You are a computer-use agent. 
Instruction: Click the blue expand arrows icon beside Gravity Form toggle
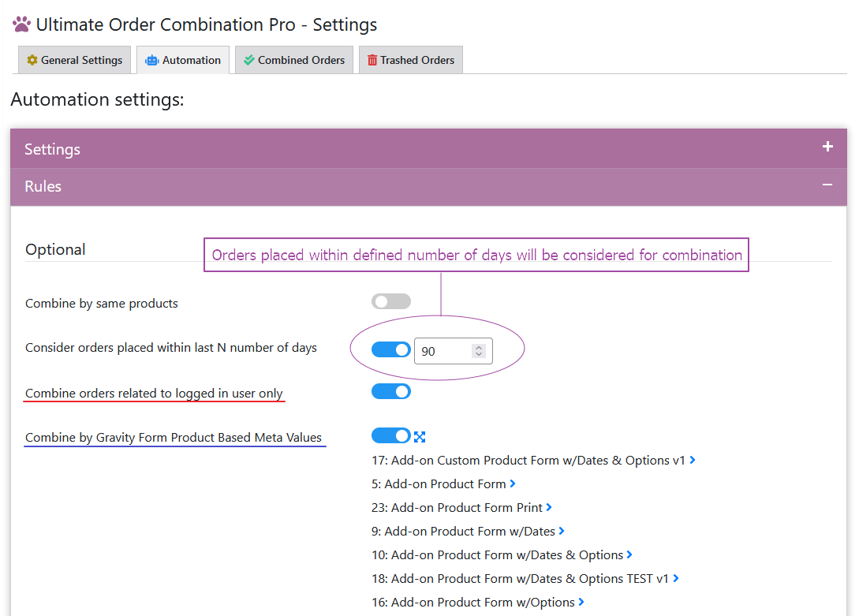click(420, 437)
